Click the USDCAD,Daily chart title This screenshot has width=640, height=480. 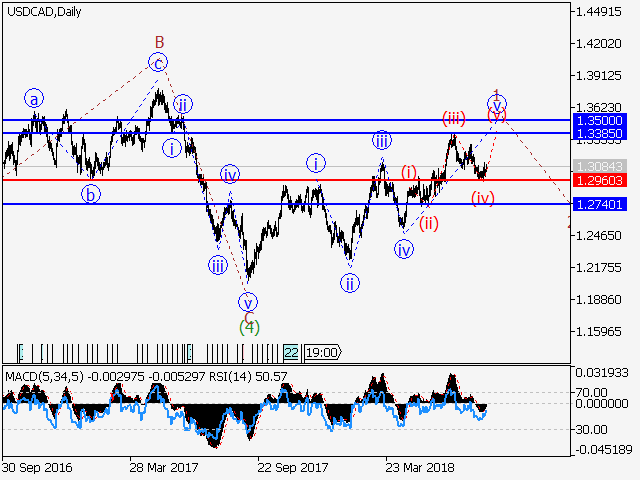tap(44, 12)
